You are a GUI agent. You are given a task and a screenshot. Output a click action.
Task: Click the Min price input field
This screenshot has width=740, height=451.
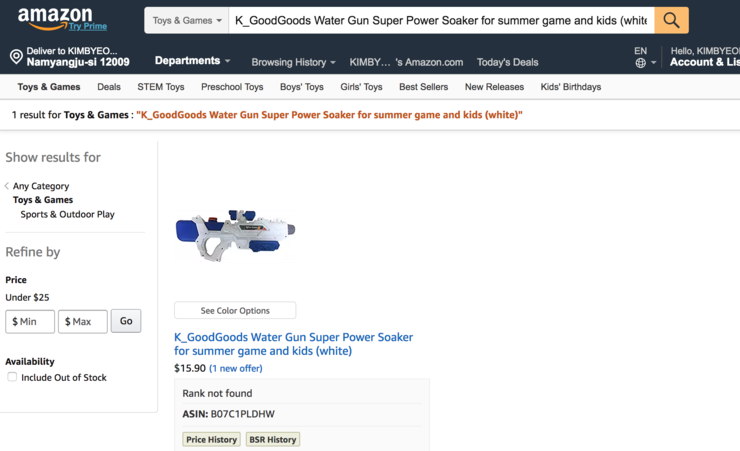30,321
